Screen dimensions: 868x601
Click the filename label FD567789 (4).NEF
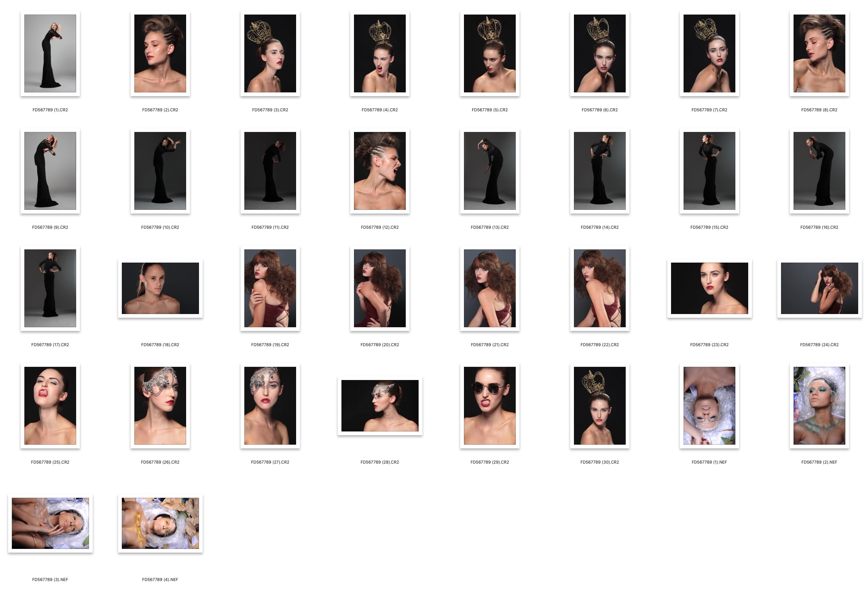(160, 580)
